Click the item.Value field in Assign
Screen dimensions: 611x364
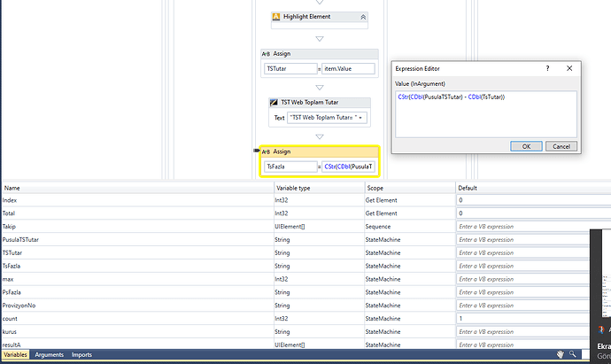pos(348,68)
